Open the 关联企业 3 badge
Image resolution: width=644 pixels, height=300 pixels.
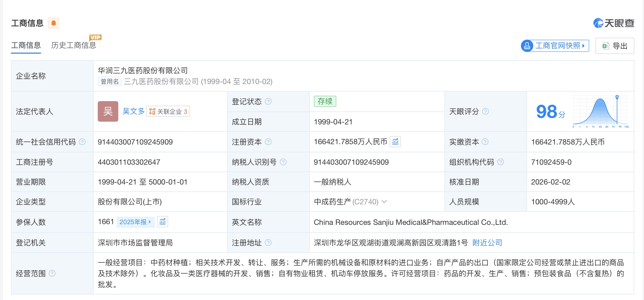(168, 111)
